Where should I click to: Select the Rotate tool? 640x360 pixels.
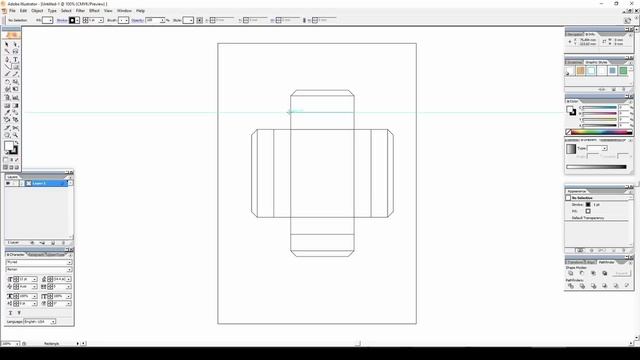7,82
